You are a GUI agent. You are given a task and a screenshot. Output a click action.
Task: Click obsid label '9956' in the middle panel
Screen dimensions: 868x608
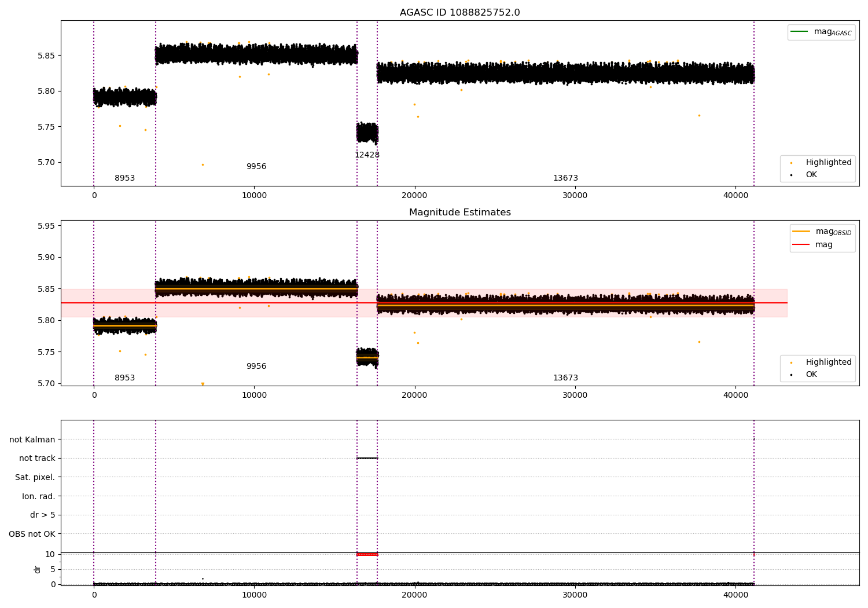pyautogui.click(x=256, y=366)
